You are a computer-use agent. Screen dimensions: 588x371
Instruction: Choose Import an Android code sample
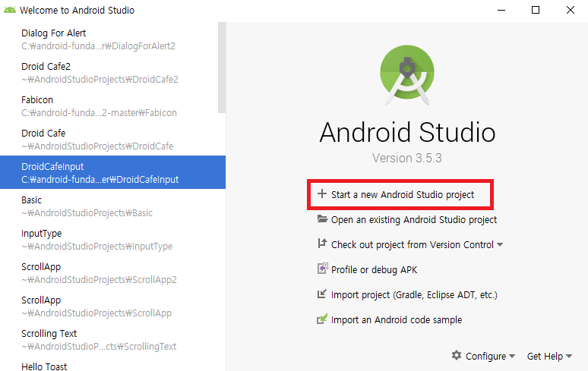point(397,320)
